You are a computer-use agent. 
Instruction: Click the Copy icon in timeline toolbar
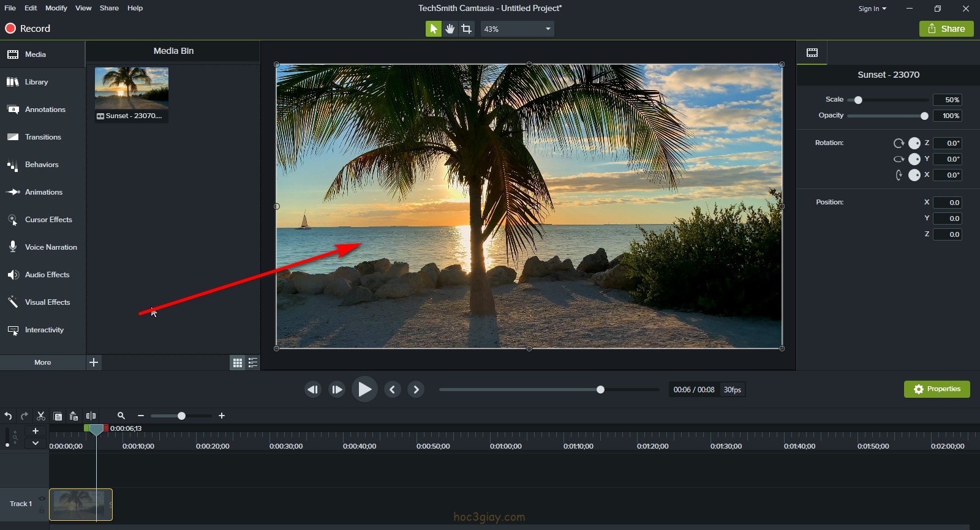pyautogui.click(x=58, y=416)
